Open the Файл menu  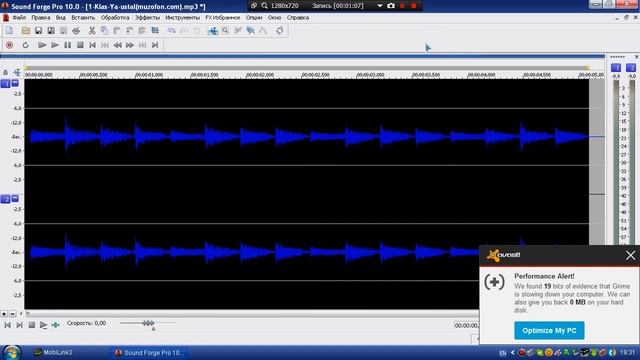[19, 18]
